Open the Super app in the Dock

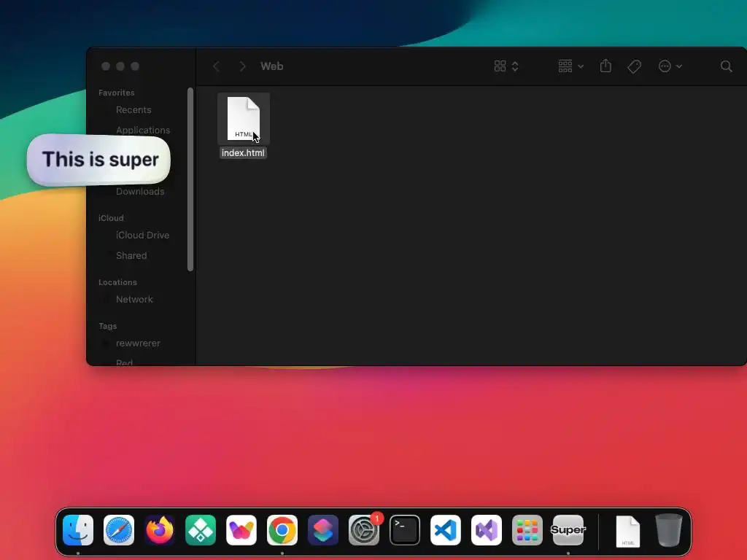point(568,530)
